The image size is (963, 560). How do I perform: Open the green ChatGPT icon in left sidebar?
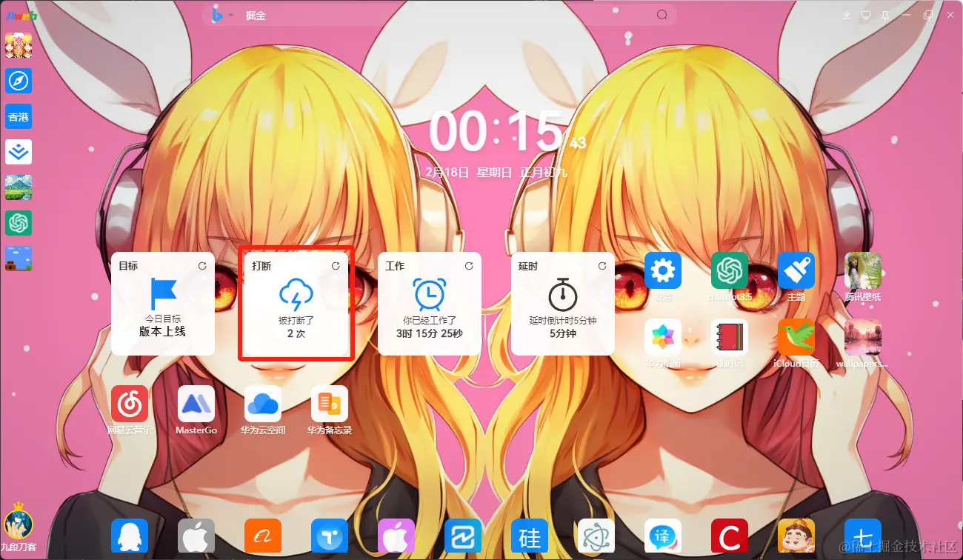point(19,223)
